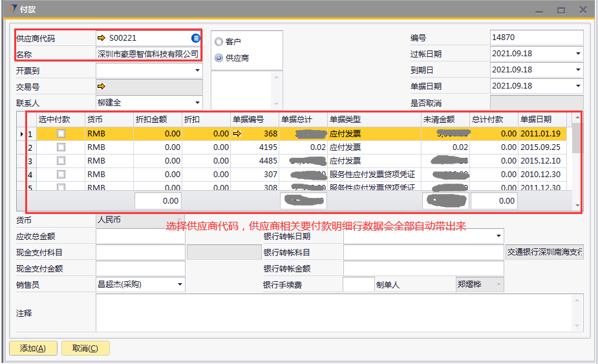Expand the 销售员 dropdown showing 昌超杰(采购)

tap(179, 284)
